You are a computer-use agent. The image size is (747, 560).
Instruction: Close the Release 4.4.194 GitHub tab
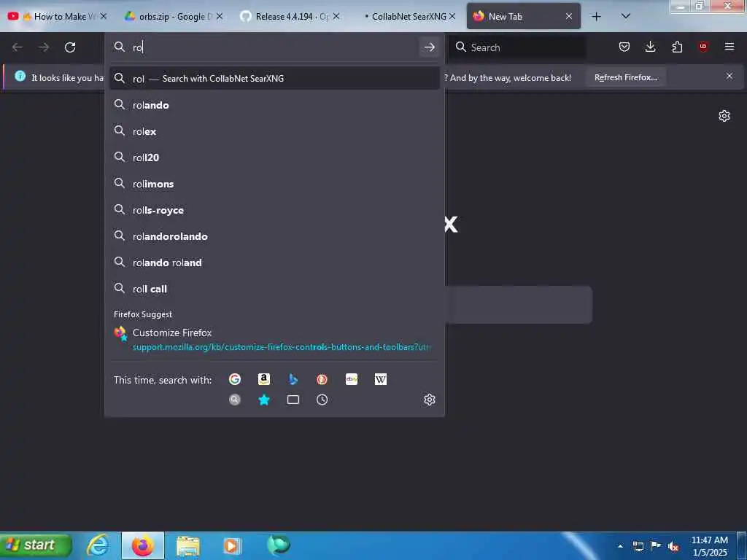tap(336, 16)
